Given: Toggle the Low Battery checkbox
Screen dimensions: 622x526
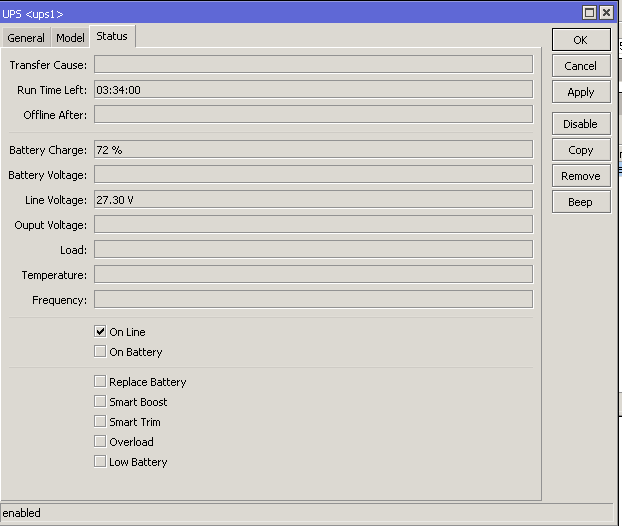Looking at the screenshot, I should coord(100,461).
